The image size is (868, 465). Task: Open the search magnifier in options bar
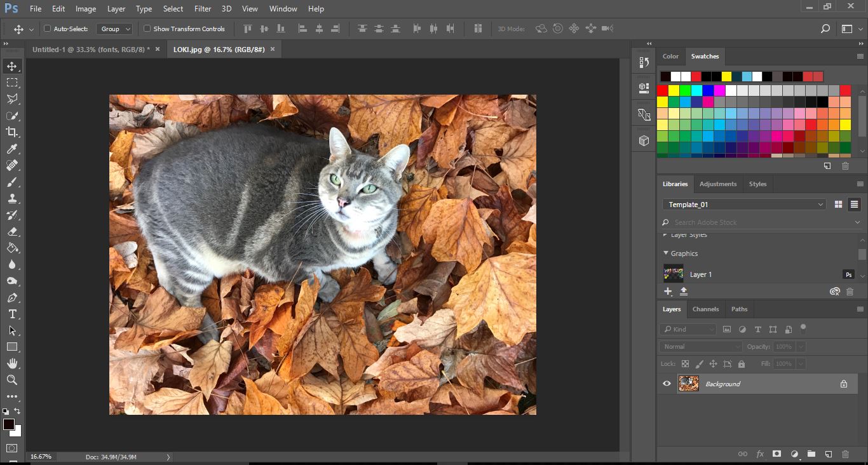tap(825, 29)
